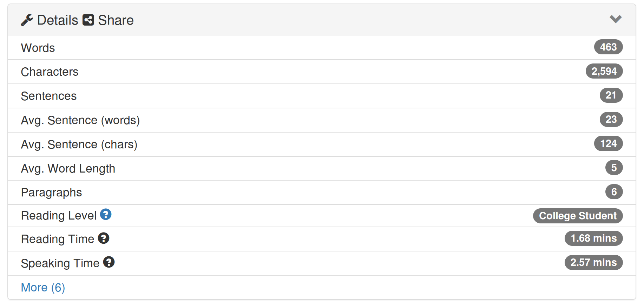644x303 pixels.
Task: Click the 21 sentences count badge
Action: pos(611,95)
